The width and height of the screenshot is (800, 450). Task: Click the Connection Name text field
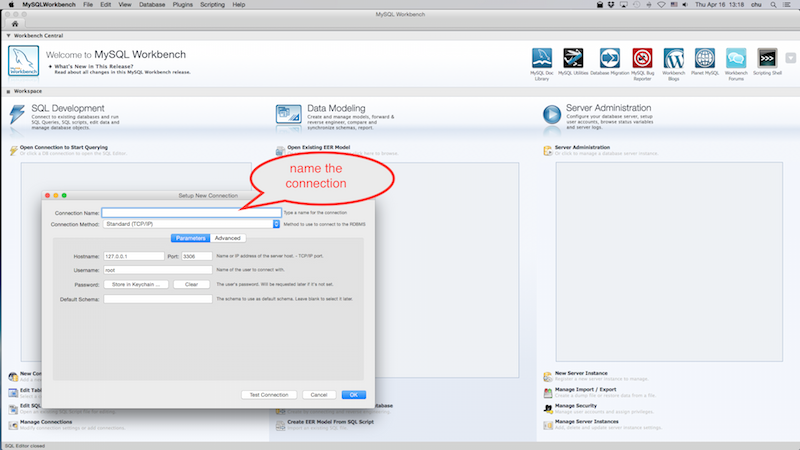click(190, 213)
